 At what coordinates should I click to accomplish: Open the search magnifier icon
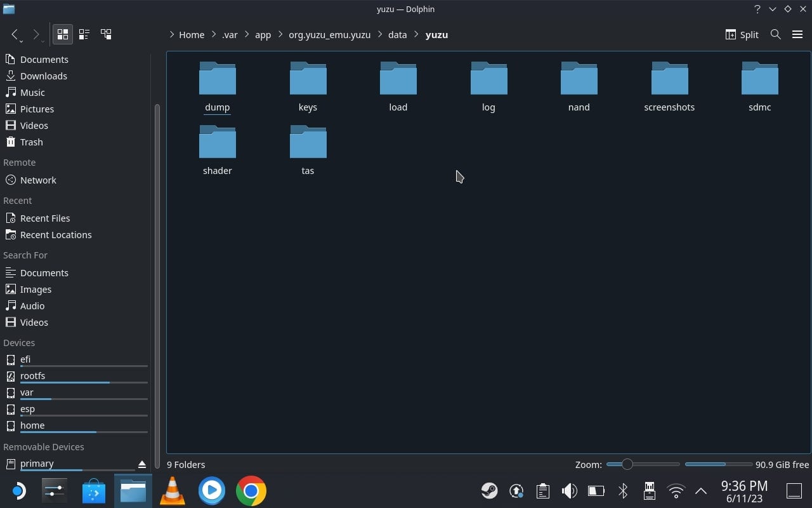point(775,34)
